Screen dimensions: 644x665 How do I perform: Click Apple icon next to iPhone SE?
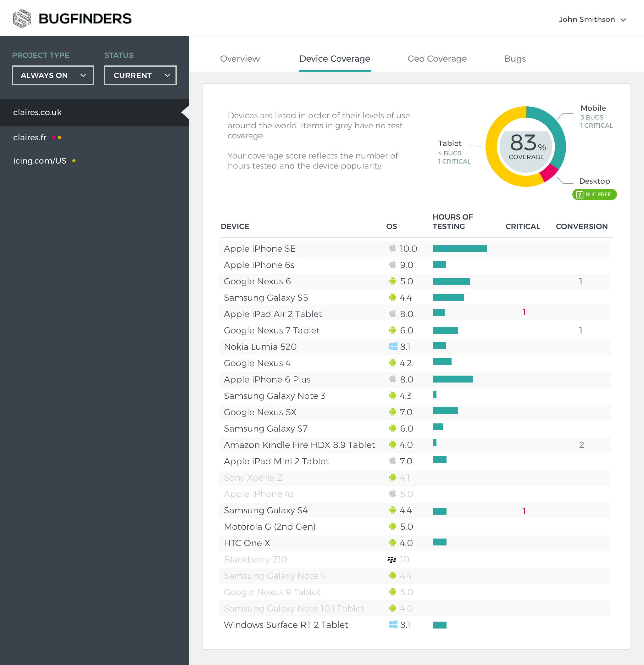(x=392, y=248)
